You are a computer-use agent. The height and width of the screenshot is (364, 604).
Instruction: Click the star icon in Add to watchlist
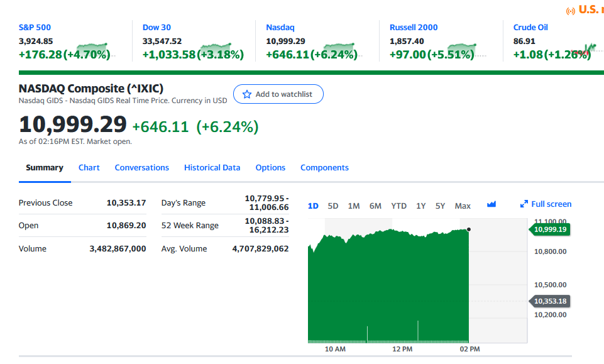(x=247, y=94)
